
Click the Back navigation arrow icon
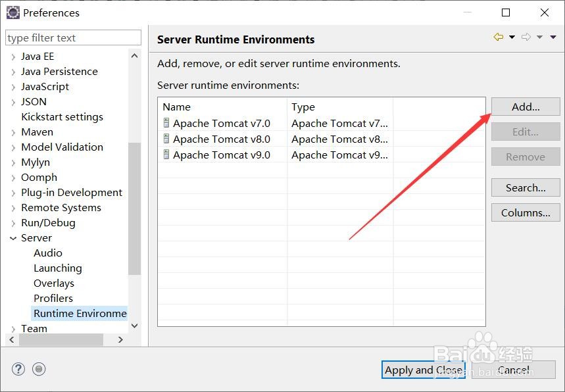[499, 37]
